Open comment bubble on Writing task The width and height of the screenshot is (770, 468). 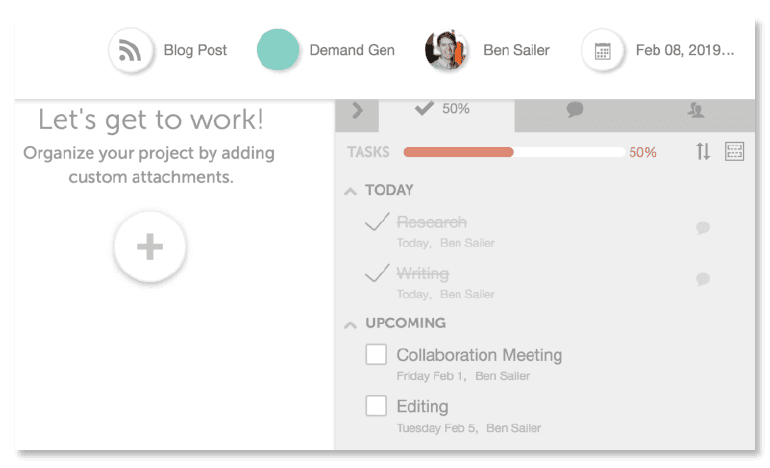(702, 279)
